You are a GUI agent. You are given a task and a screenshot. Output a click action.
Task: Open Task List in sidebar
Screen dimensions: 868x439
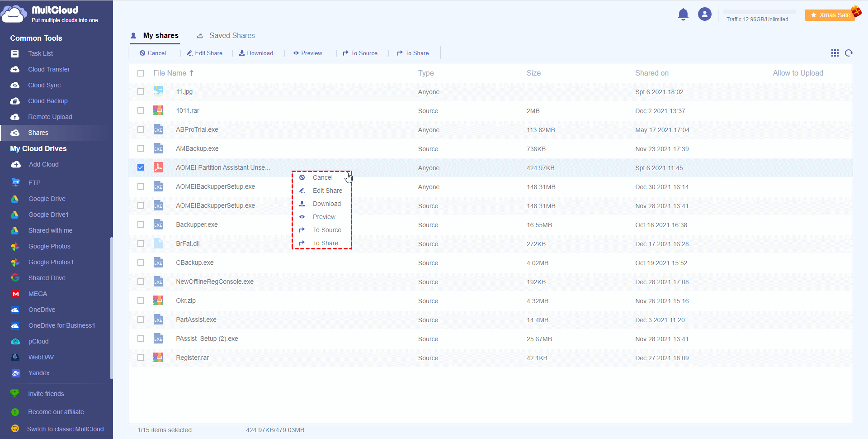[40, 53]
